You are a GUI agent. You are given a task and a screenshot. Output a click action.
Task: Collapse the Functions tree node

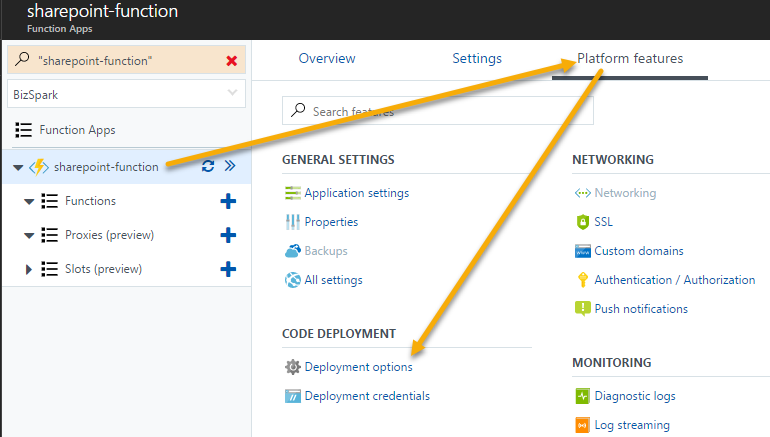pyautogui.click(x=29, y=201)
